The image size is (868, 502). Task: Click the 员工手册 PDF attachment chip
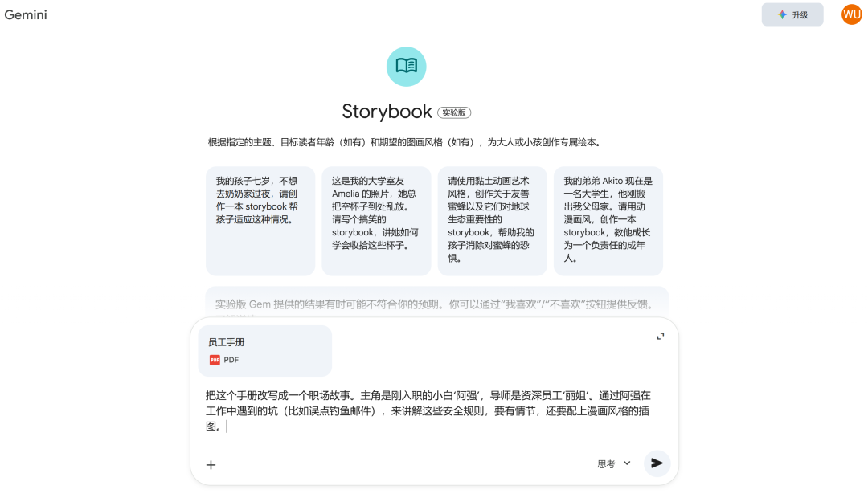pyautogui.click(x=265, y=351)
